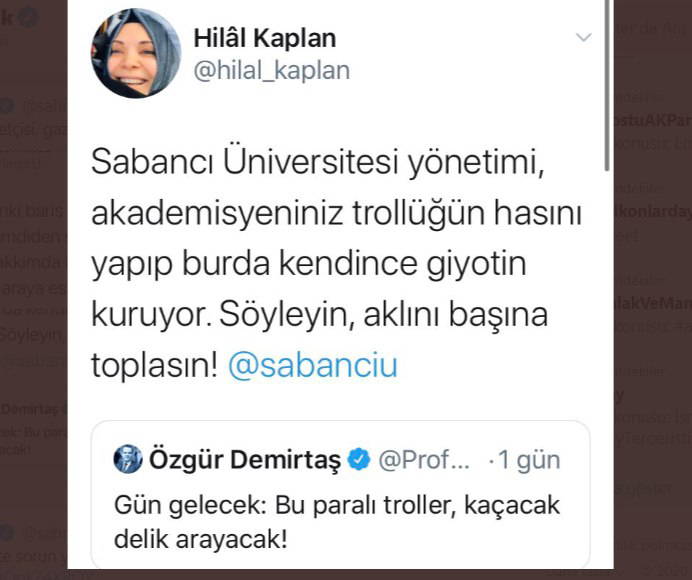Click the Hilâl Kaplan display name

pos(264,38)
